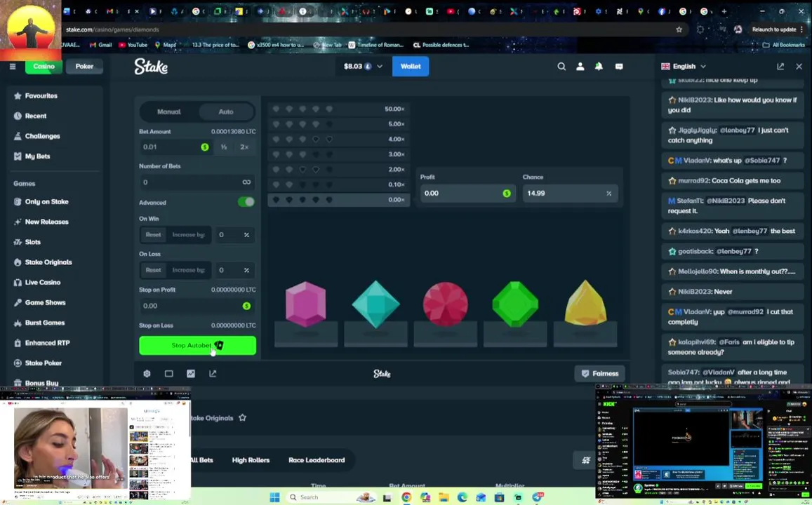Show the Race Leaderboard tab
Image resolution: width=812 pixels, height=505 pixels.
tap(317, 460)
